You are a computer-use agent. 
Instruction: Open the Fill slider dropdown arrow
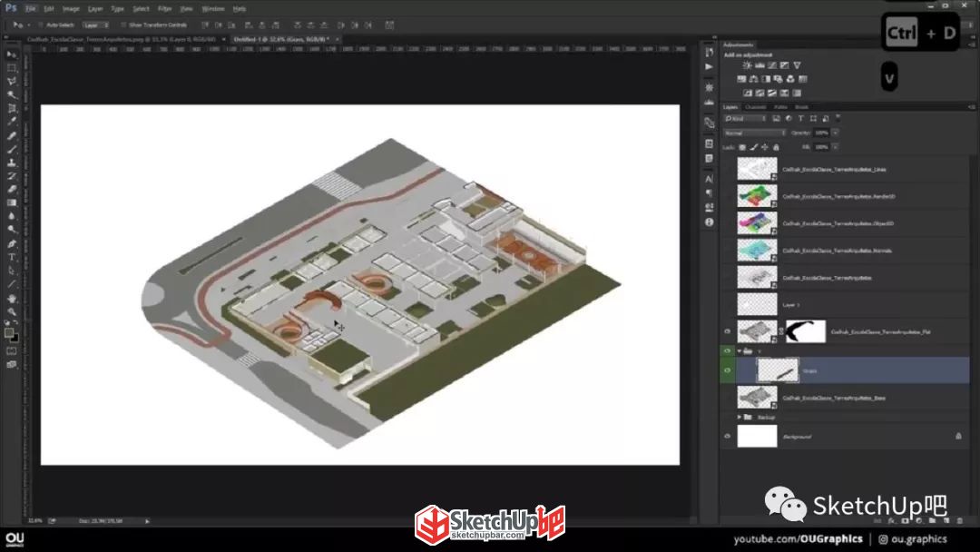tap(835, 148)
